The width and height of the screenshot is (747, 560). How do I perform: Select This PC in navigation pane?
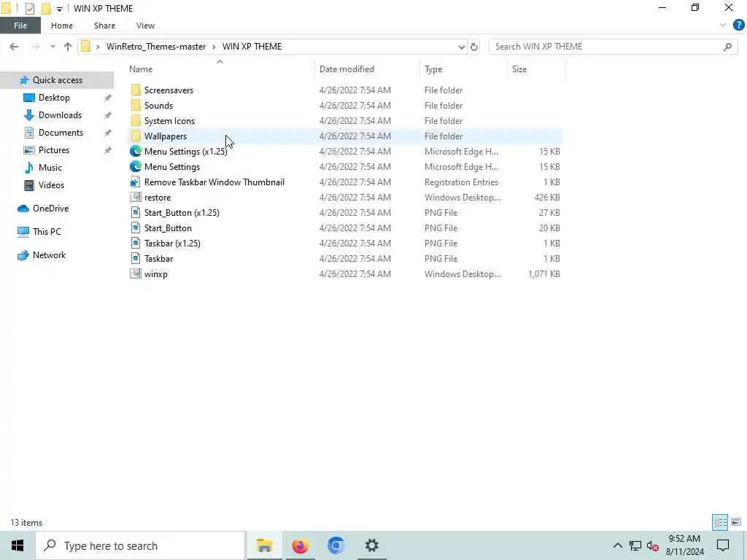[x=47, y=232]
